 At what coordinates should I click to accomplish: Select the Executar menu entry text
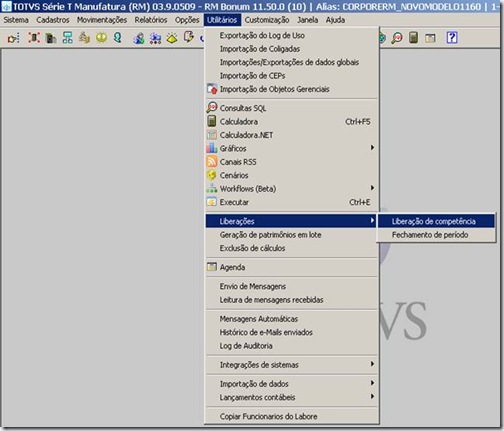click(x=234, y=202)
